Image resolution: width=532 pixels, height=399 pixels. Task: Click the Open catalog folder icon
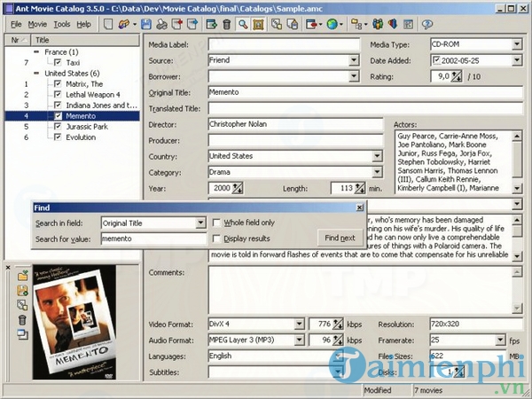tap(124, 25)
